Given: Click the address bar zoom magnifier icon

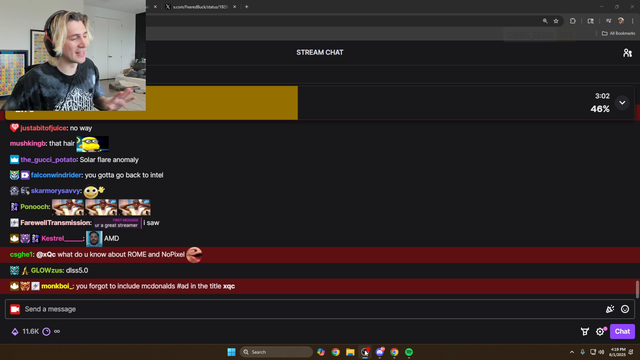Looking at the screenshot, I should [x=545, y=21].
